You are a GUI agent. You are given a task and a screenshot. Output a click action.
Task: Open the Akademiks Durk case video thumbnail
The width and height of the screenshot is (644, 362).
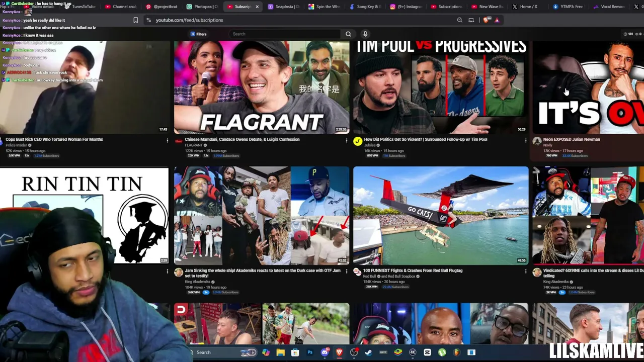click(262, 216)
